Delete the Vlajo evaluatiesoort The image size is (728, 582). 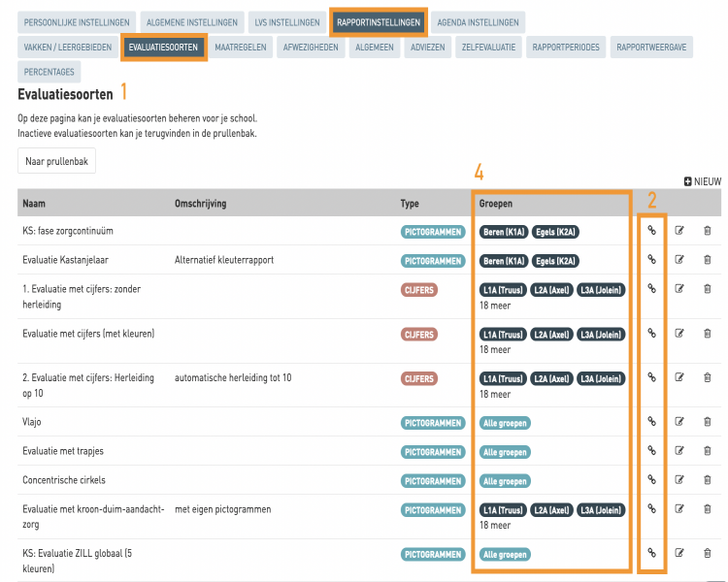[x=707, y=421]
